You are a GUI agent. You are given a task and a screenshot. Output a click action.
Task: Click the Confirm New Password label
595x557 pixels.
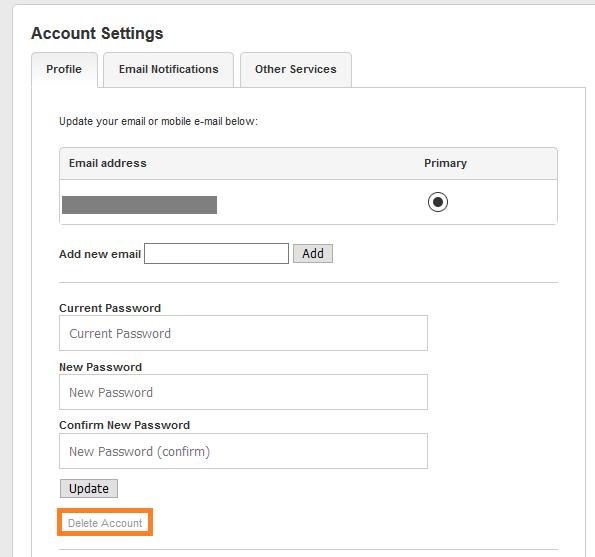coord(124,425)
